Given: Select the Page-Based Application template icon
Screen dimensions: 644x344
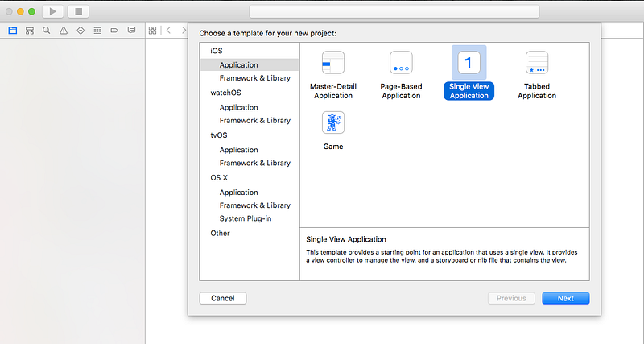Looking at the screenshot, I should 401,63.
